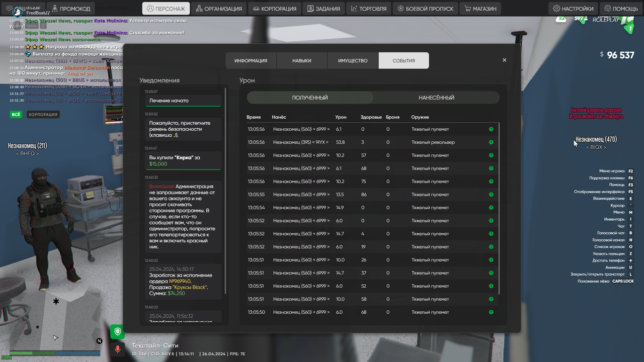Image resolution: width=644 pixels, height=362 pixels.
Task: Open the КОРПОРАЦИЯ top menu
Action: pos(275,9)
